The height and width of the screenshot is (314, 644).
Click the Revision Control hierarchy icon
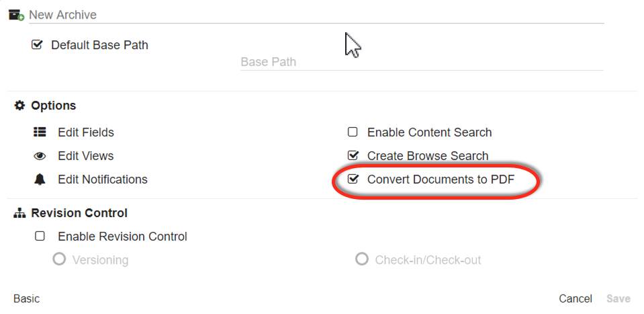point(19,213)
